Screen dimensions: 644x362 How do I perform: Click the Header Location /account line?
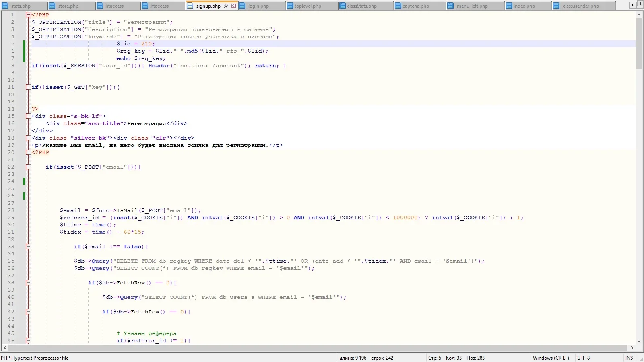click(159, 66)
